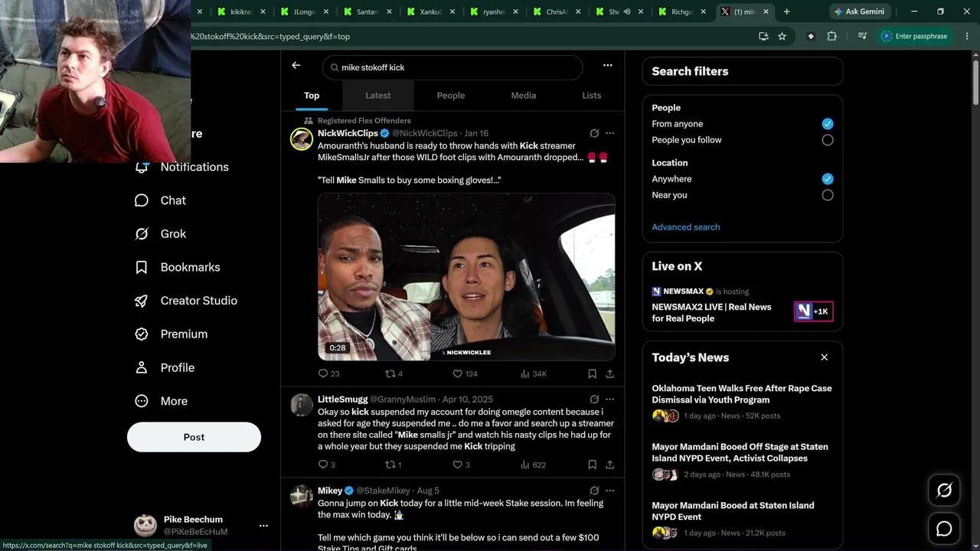980x551 pixels.
Task: Click the Ask Gemini button
Action: tap(859, 11)
